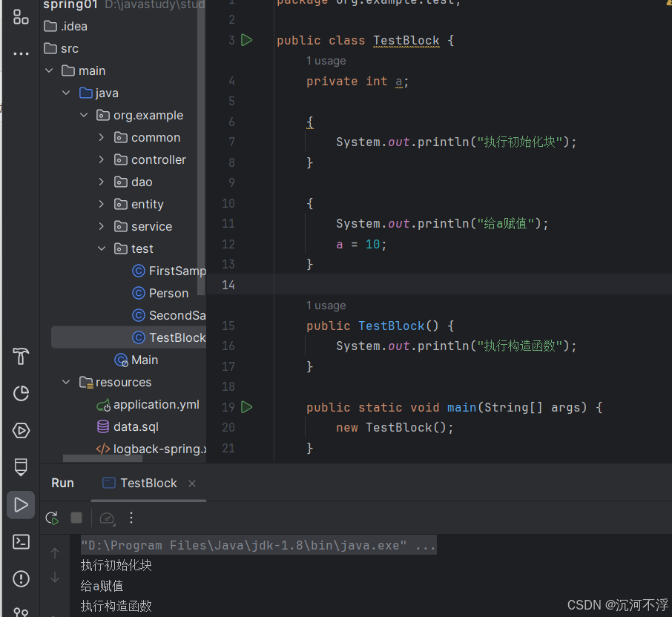Click the value 10 in assignment

[x=372, y=245]
